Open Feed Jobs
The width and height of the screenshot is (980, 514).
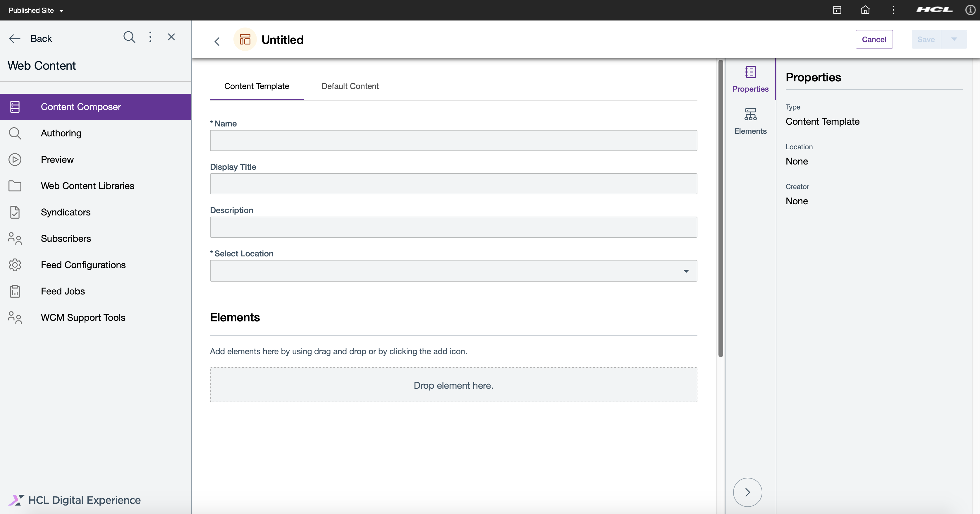[x=95, y=291]
